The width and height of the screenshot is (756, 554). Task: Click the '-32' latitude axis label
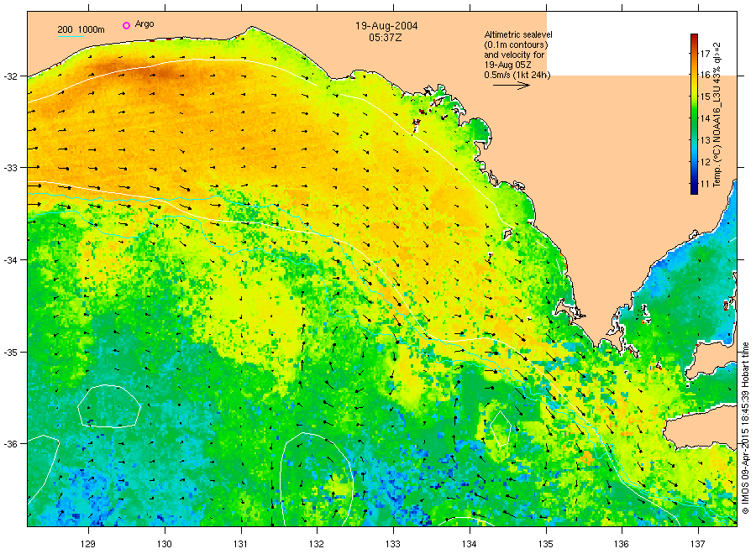10,76
